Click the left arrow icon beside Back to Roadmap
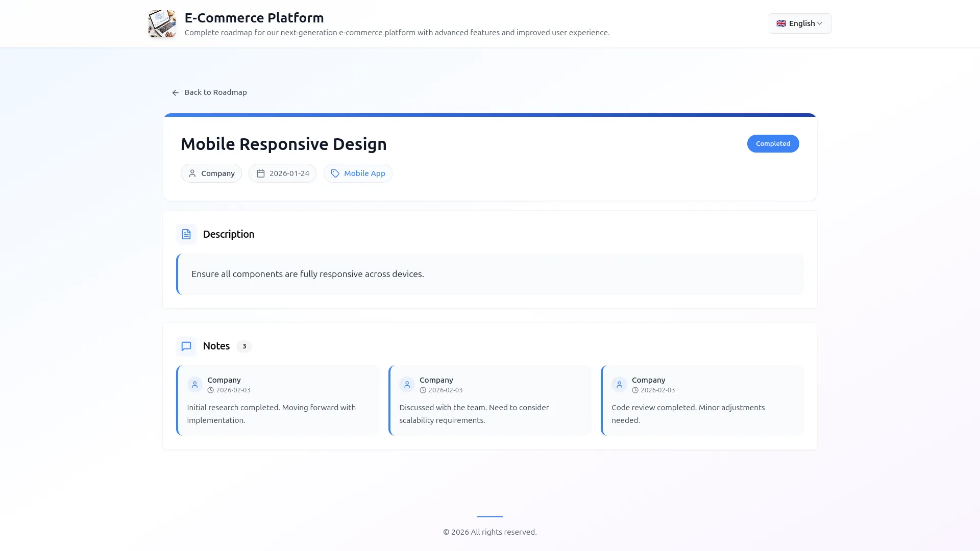Image resolution: width=980 pixels, height=551 pixels. click(176, 93)
